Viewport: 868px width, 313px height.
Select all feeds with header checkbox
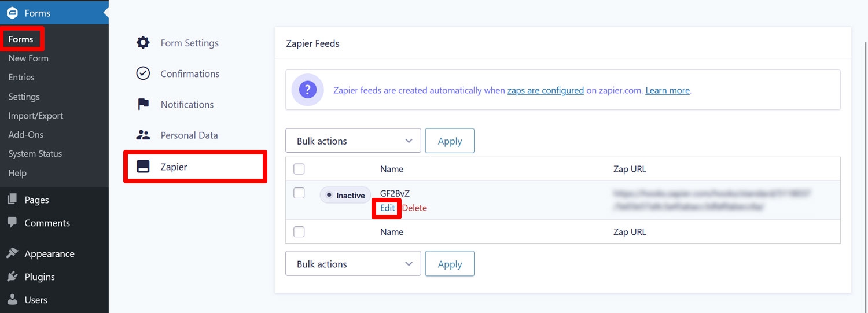(299, 169)
